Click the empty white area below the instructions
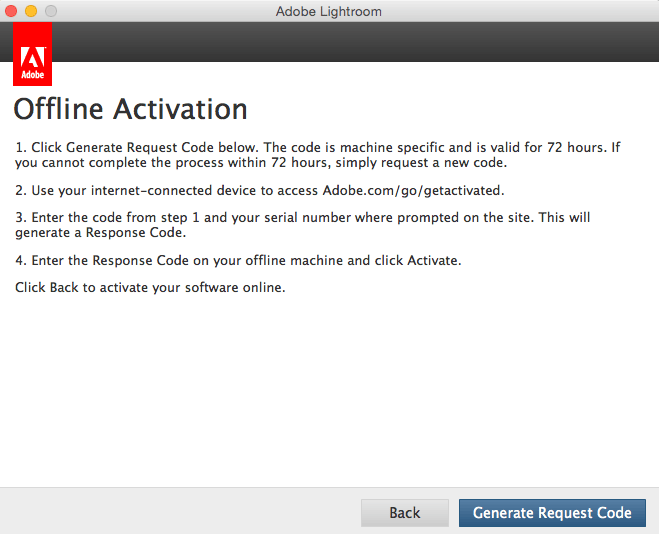The width and height of the screenshot is (659, 534). click(x=330, y=390)
